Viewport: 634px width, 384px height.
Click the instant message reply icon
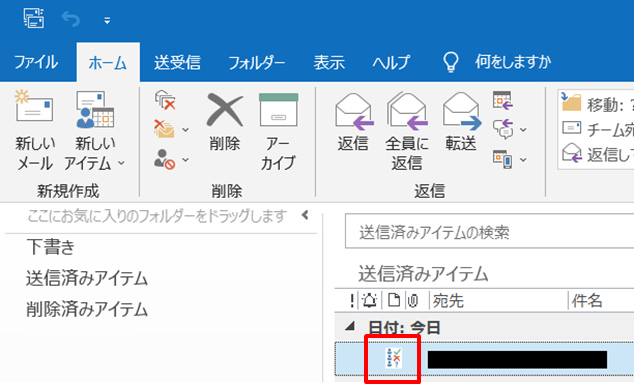pyautogui.click(x=503, y=129)
